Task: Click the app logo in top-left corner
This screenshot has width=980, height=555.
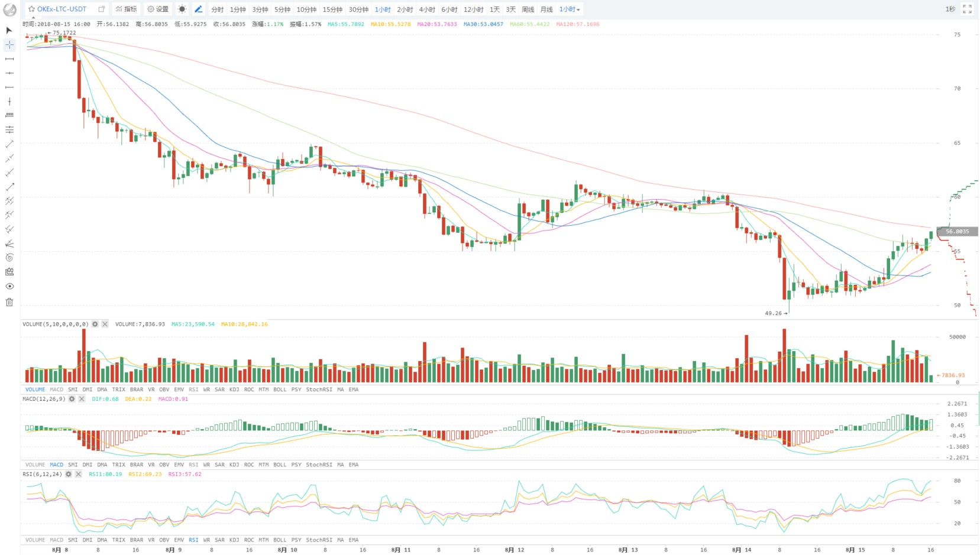Action: [10, 9]
